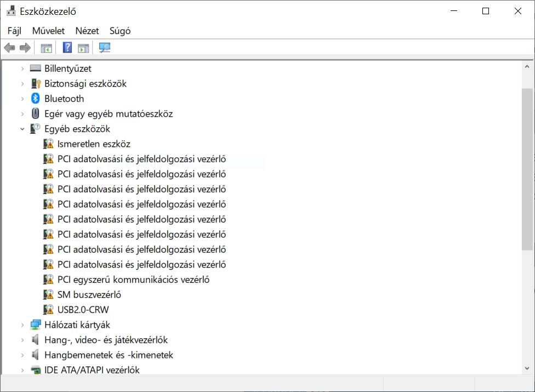Image resolution: width=535 pixels, height=392 pixels.
Task: Select PCI egyszerű kommunikációs vezérlő device
Action: click(x=133, y=280)
